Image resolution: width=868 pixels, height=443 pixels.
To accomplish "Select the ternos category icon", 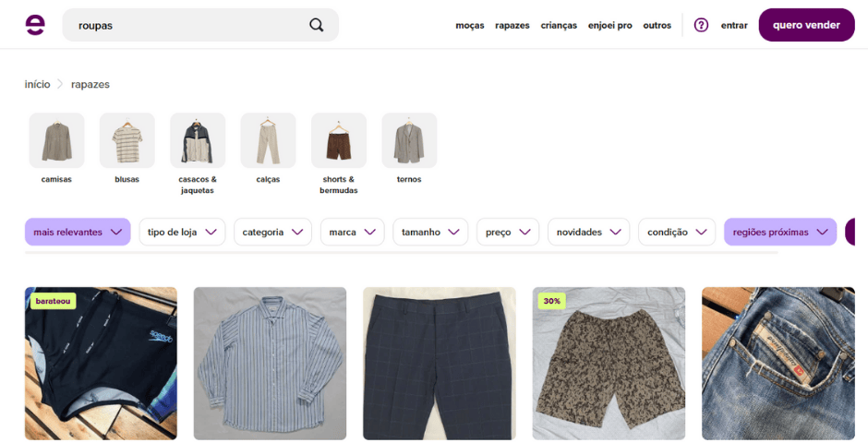I will 409,140.
